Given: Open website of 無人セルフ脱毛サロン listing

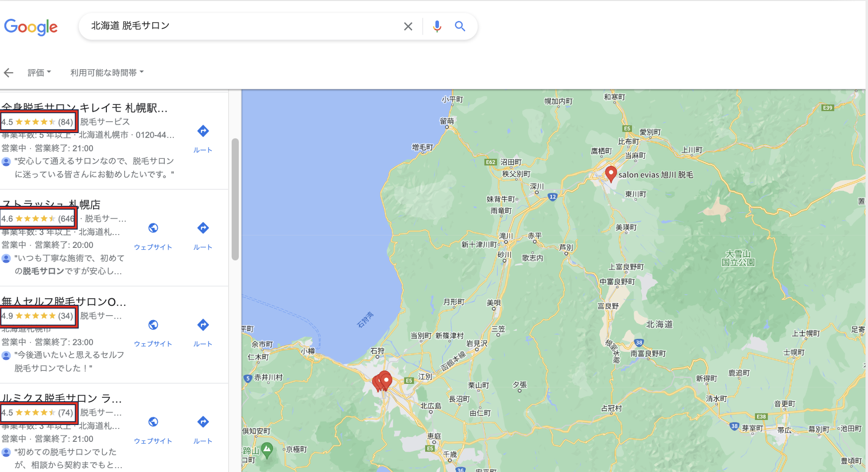Looking at the screenshot, I should (153, 333).
